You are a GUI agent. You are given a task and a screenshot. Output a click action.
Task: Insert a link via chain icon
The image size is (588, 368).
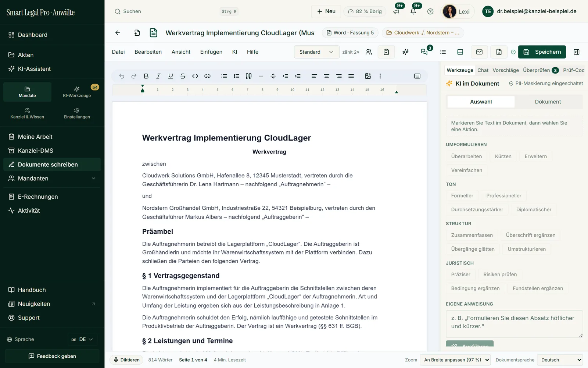[x=207, y=76]
